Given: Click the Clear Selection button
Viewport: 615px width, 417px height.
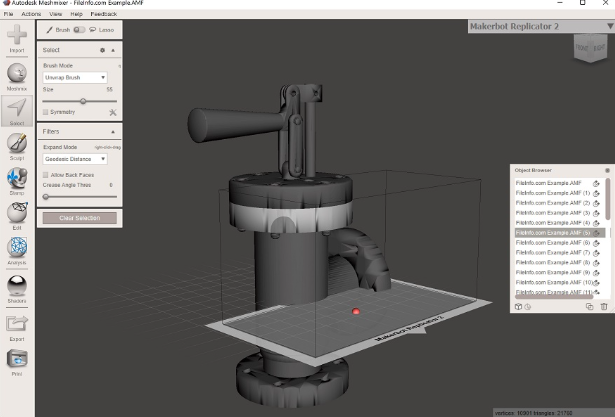Looking at the screenshot, I should 80,218.
